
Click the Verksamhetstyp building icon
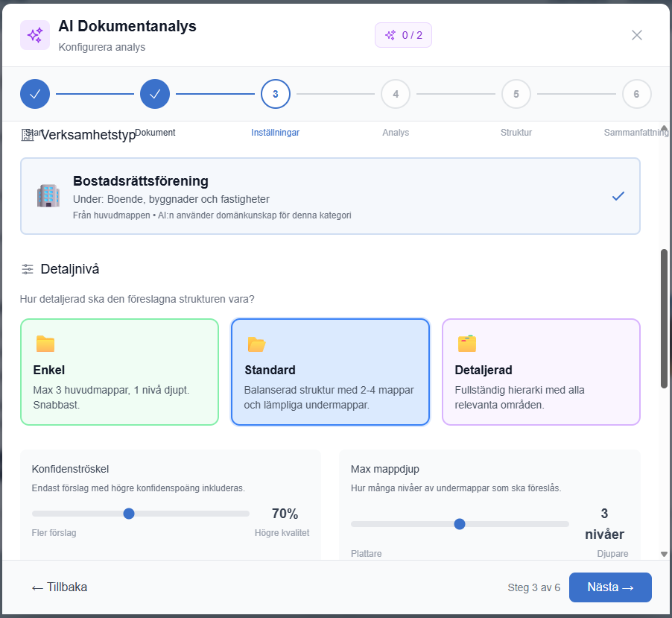(x=28, y=135)
